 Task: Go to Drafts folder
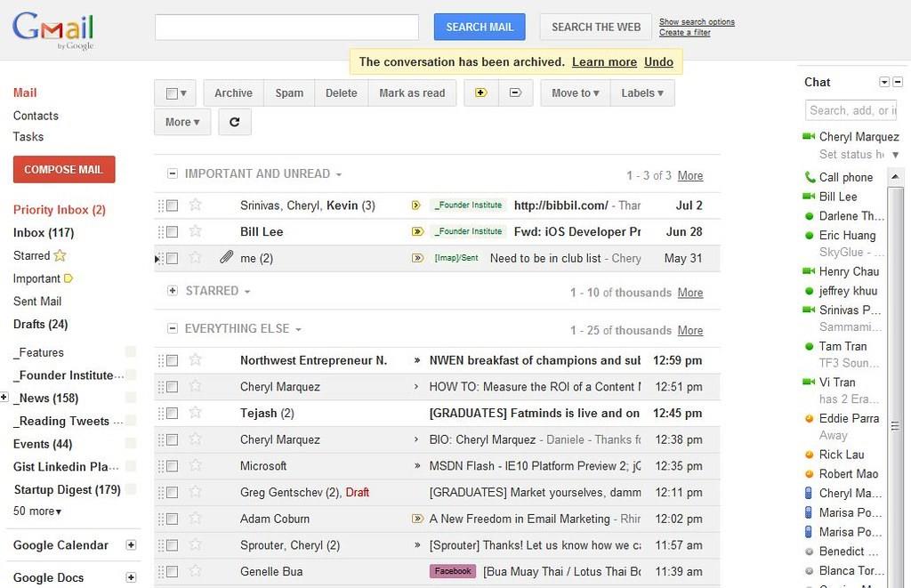(40, 324)
